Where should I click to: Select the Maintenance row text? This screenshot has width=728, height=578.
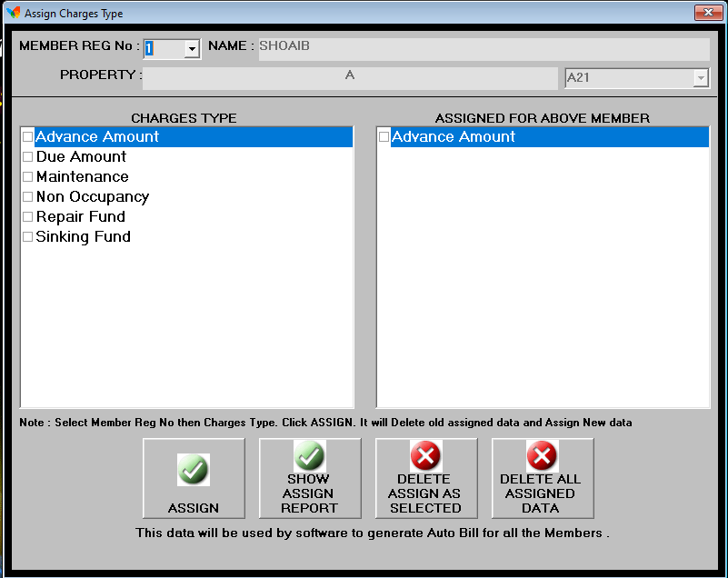[x=82, y=176]
